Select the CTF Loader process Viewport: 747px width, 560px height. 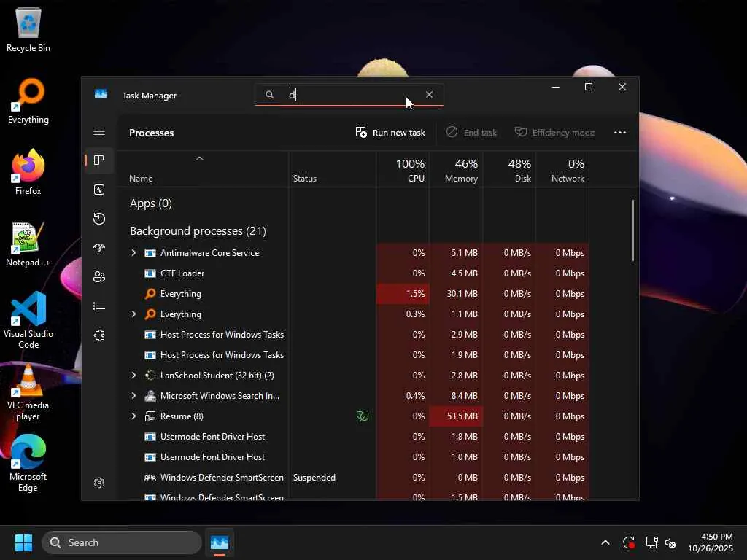(354, 273)
